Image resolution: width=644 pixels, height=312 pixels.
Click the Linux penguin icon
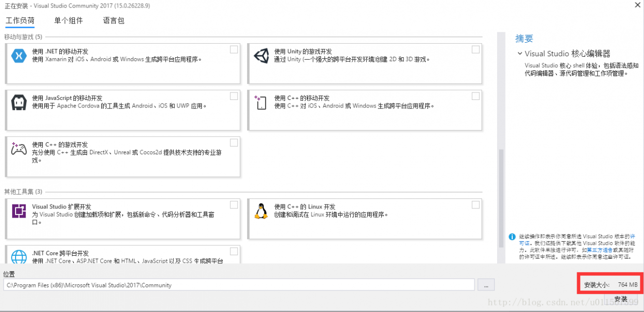click(x=261, y=211)
